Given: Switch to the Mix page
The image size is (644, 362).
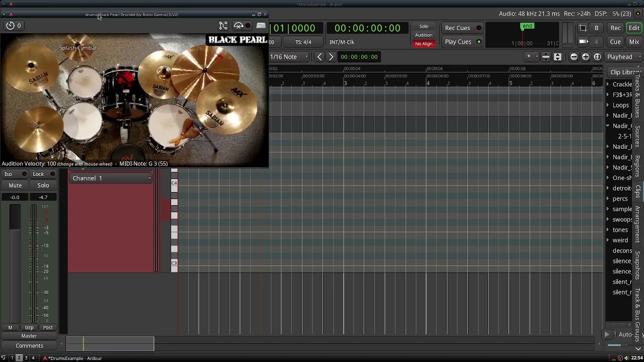Looking at the screenshot, I should 634,42.
